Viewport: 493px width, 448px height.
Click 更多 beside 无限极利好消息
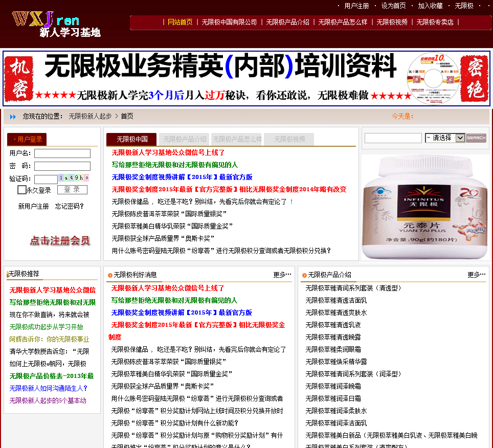tap(282, 275)
